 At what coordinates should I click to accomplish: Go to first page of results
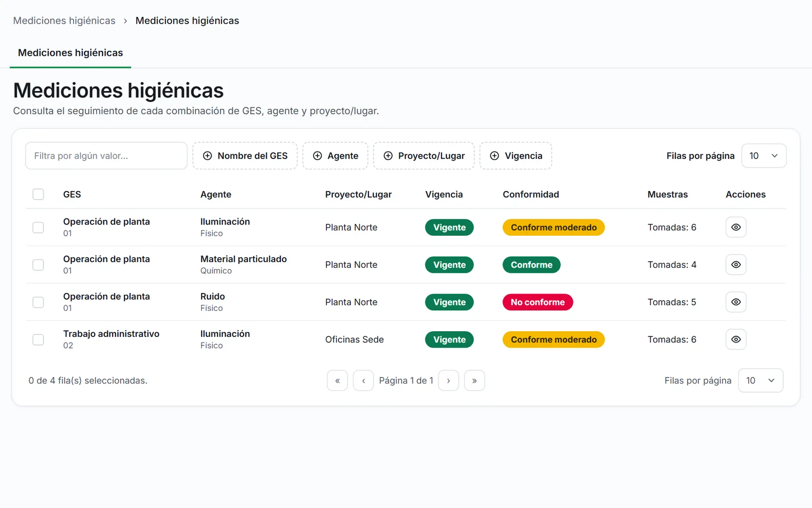[337, 380]
